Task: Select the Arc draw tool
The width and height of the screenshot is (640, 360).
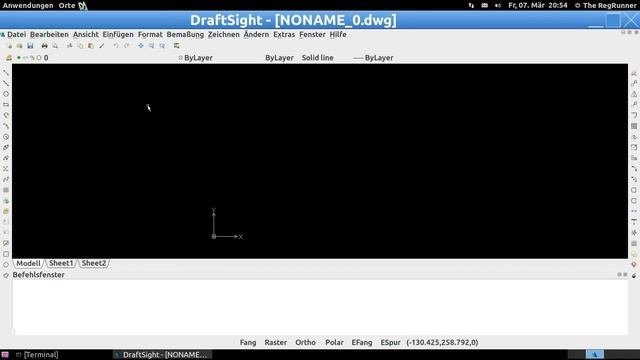Action: coord(6,126)
